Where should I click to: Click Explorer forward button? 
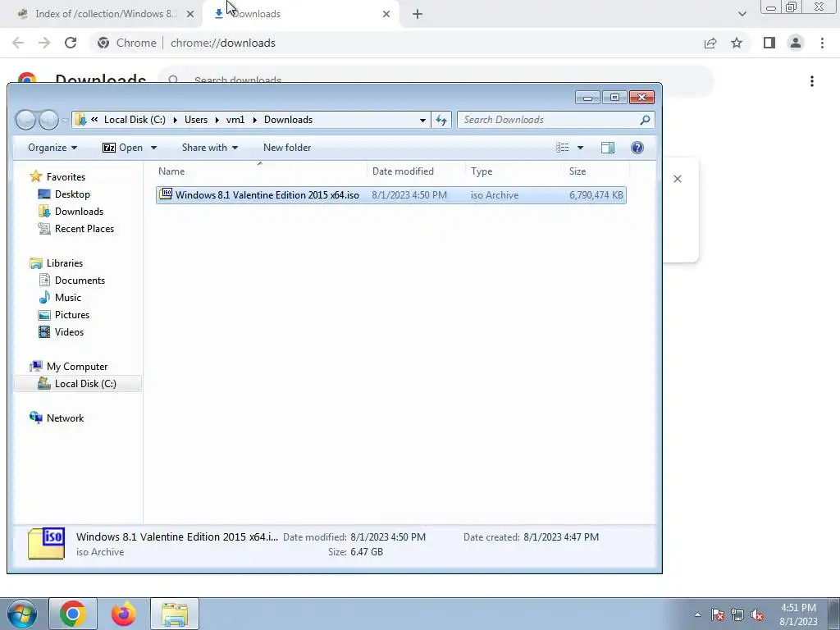(x=48, y=120)
